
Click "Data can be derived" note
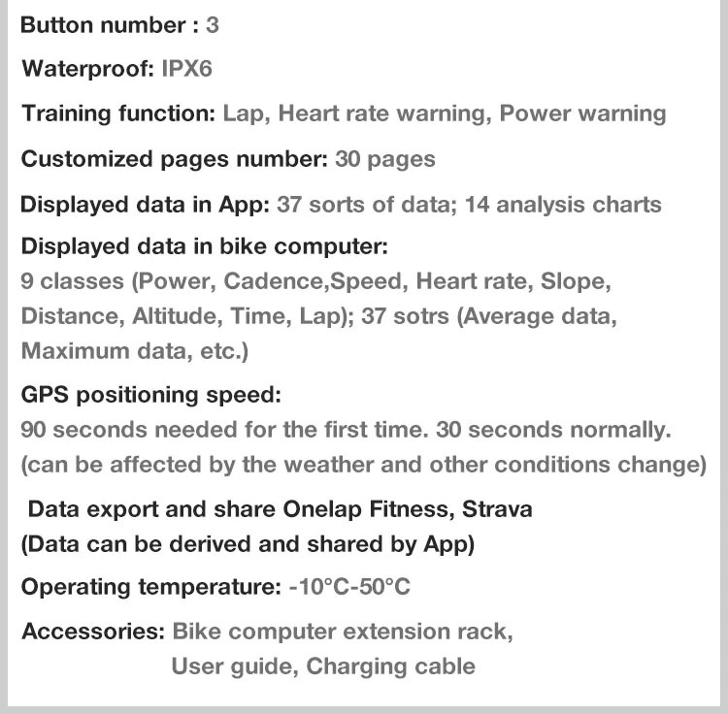pyautogui.click(x=248, y=544)
